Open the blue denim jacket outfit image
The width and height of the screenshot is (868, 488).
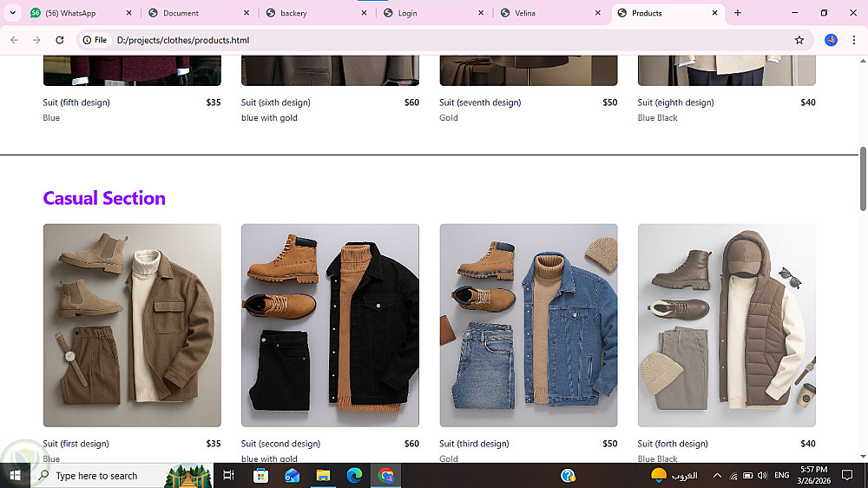coord(529,325)
